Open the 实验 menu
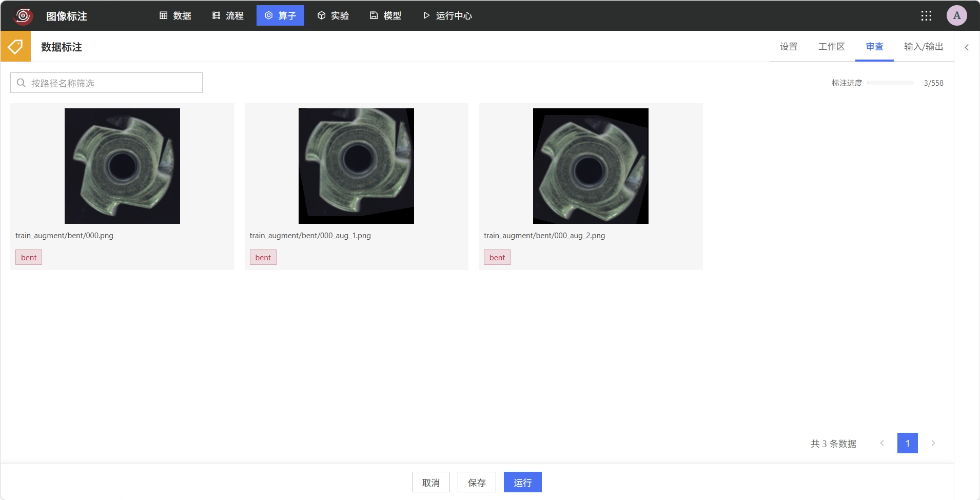 [333, 16]
